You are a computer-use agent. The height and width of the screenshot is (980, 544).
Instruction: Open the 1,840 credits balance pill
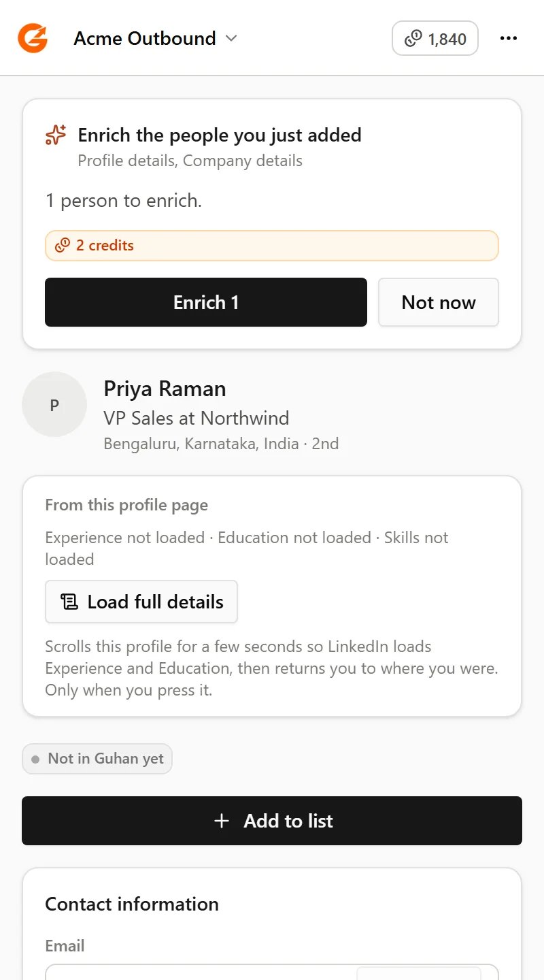[435, 38]
